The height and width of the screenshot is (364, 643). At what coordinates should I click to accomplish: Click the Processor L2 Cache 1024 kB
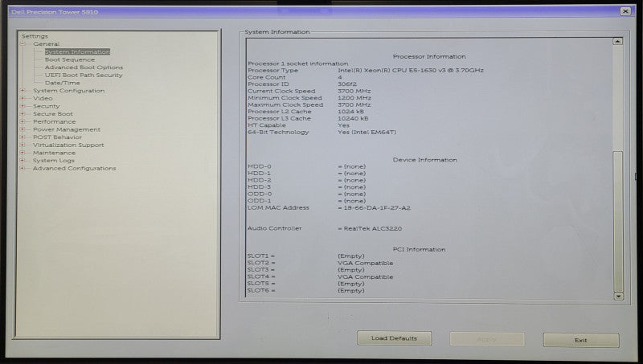pos(350,112)
